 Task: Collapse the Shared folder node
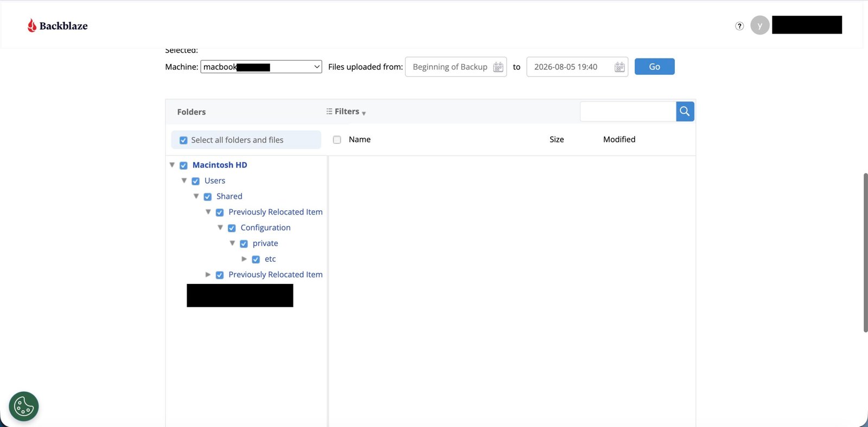pos(196,196)
